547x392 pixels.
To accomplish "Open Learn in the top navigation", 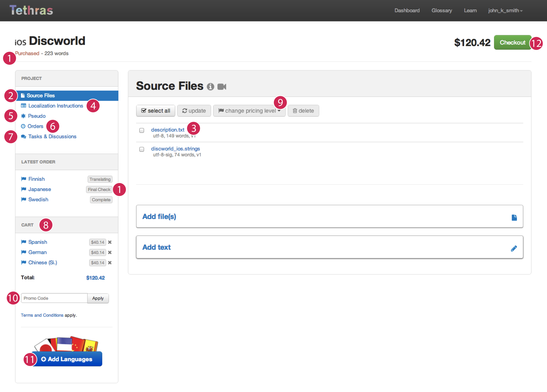I will point(470,11).
